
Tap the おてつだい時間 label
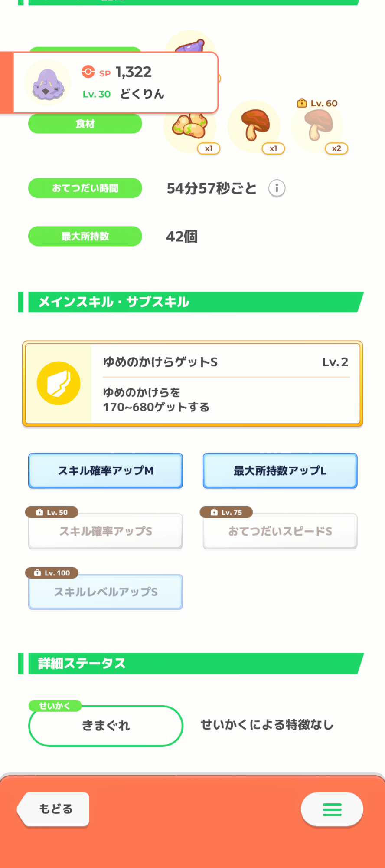85,188
